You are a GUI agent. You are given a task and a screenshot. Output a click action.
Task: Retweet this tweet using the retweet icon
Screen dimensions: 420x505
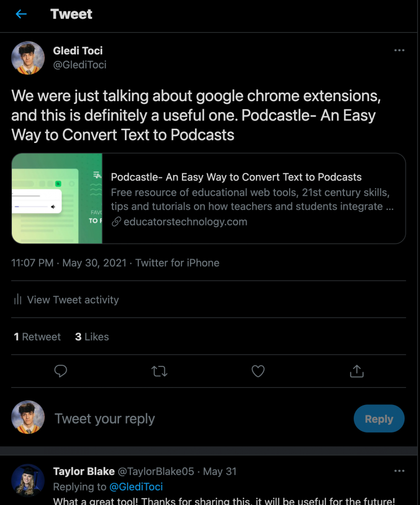tap(159, 371)
